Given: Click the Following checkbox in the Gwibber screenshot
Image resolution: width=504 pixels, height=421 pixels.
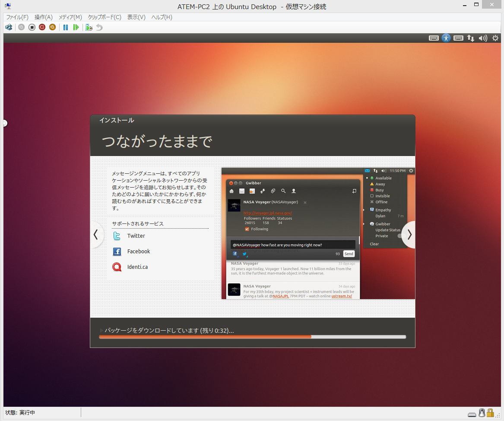Looking at the screenshot, I should (x=247, y=229).
